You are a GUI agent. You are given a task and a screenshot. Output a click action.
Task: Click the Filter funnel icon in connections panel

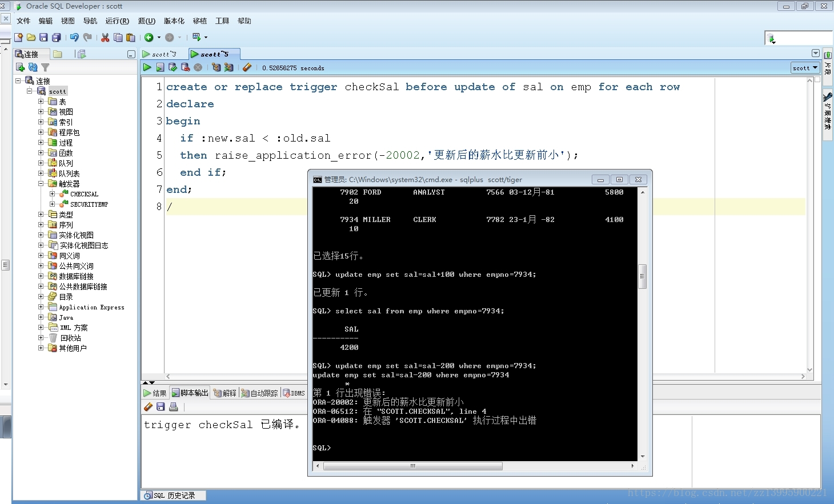click(x=45, y=67)
